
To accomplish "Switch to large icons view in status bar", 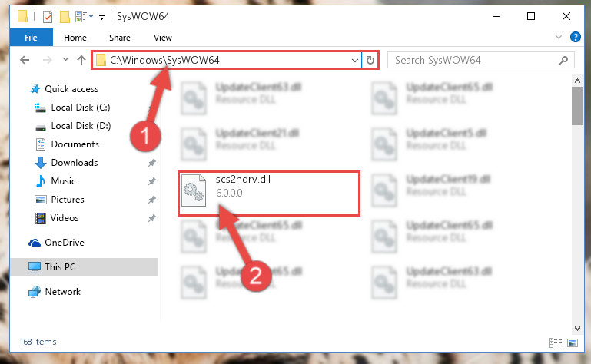I will [x=573, y=342].
